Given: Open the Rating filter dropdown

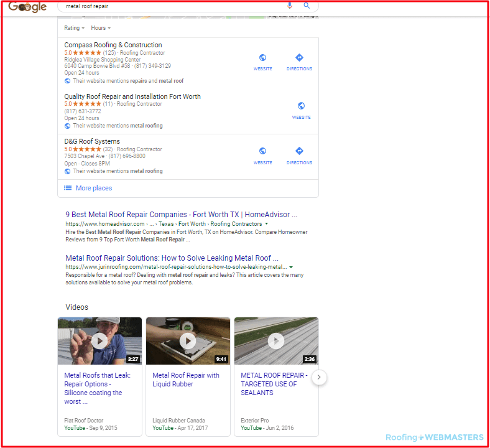Looking at the screenshot, I should click(75, 28).
